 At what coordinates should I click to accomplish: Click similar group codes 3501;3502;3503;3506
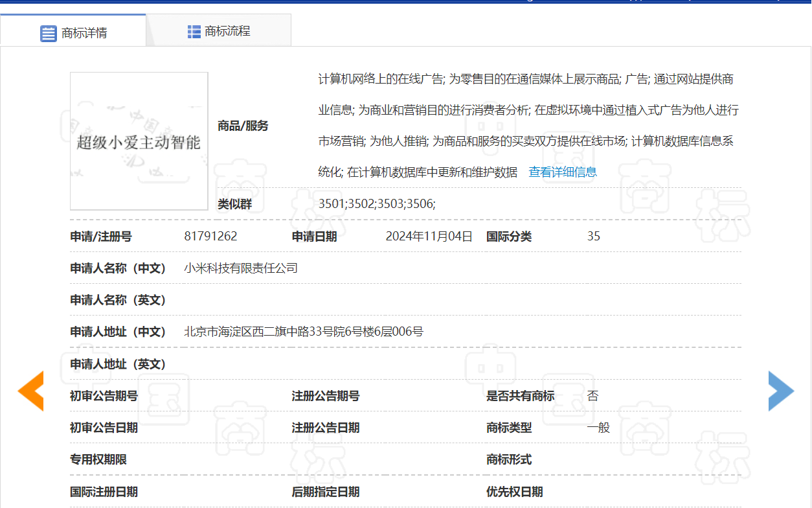(x=377, y=204)
